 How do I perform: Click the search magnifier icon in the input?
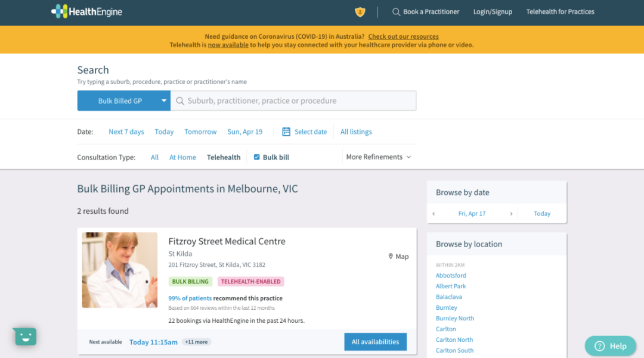(180, 101)
